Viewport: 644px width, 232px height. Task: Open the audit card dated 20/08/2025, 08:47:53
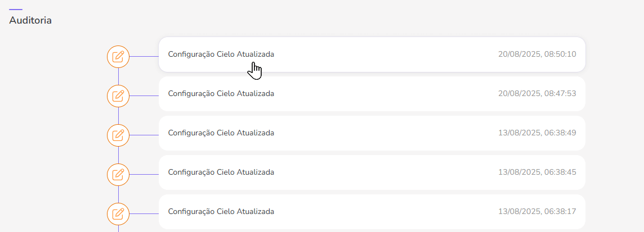click(x=372, y=94)
